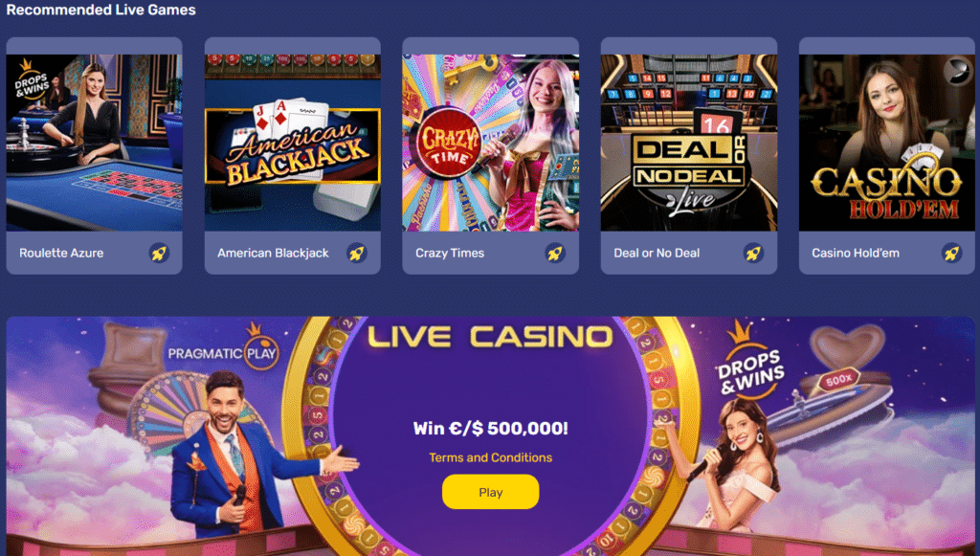Click the Casino Hold'em title label
The height and width of the screenshot is (556, 980).
coord(856,253)
